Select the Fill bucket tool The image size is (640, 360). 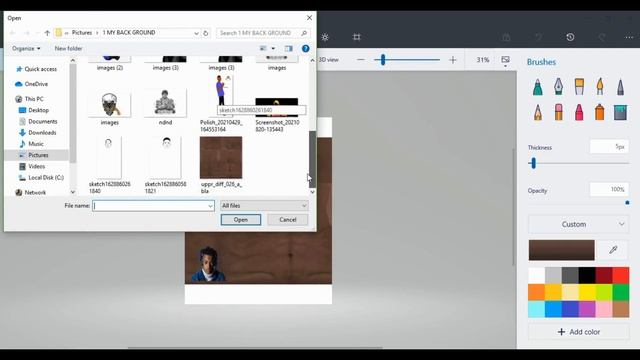tap(620, 112)
